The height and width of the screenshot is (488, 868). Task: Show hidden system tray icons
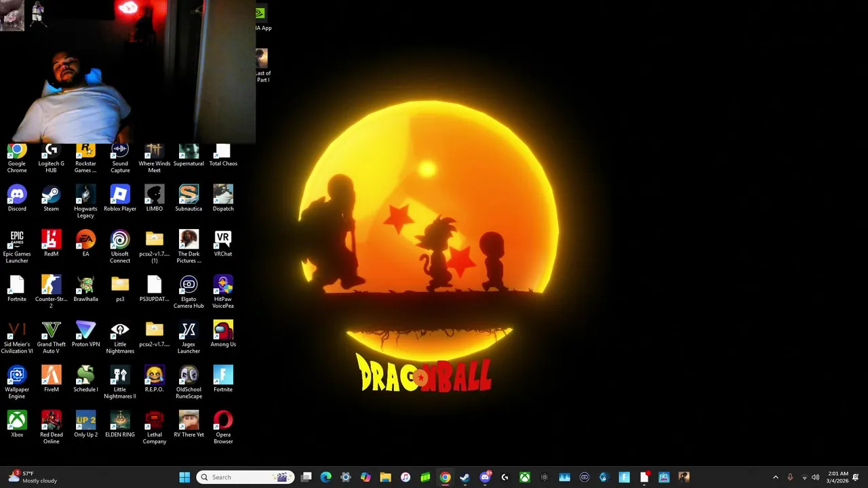[x=776, y=477]
